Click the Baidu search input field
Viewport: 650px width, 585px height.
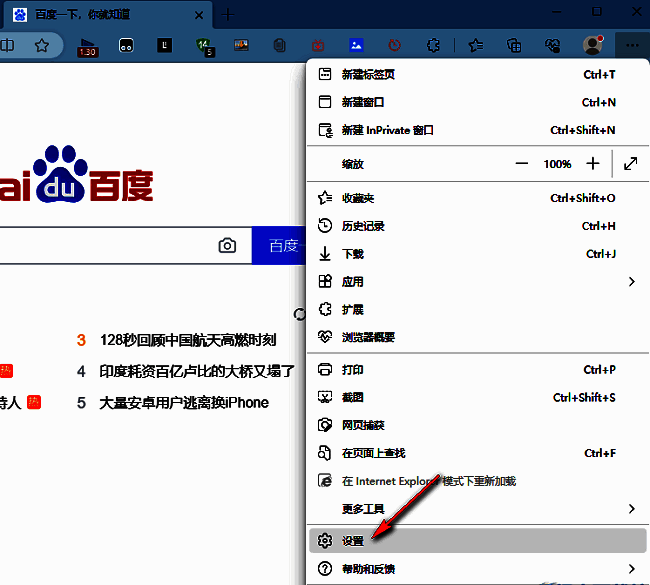pos(100,245)
